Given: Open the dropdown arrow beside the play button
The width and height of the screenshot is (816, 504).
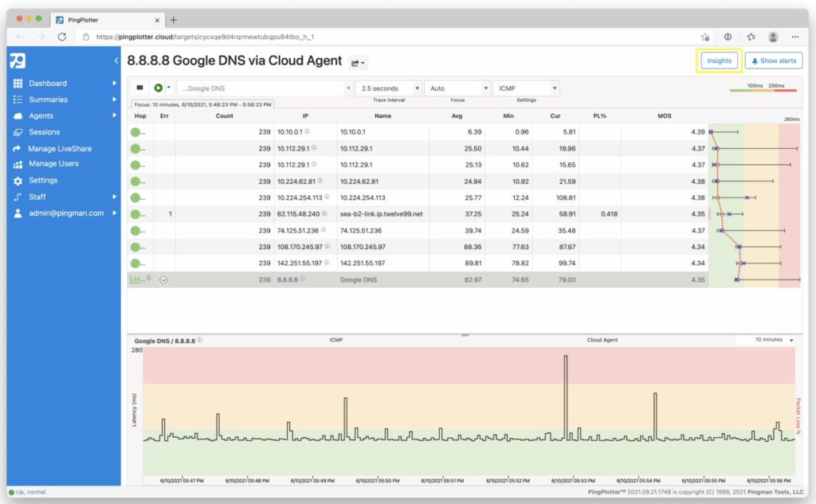Looking at the screenshot, I should [x=169, y=88].
